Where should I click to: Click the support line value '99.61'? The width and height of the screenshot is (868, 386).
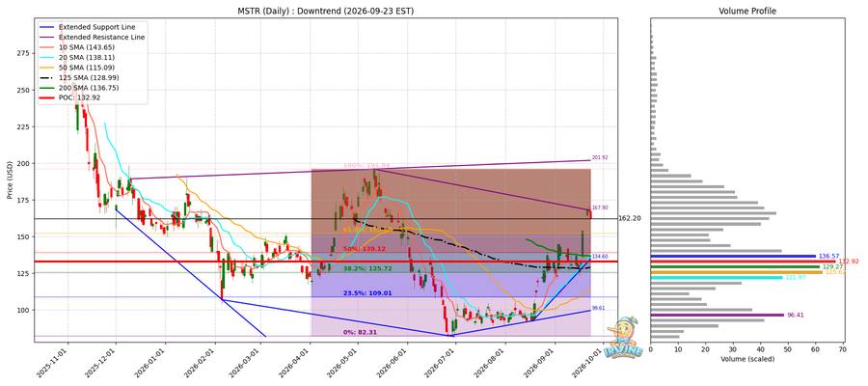(598, 308)
